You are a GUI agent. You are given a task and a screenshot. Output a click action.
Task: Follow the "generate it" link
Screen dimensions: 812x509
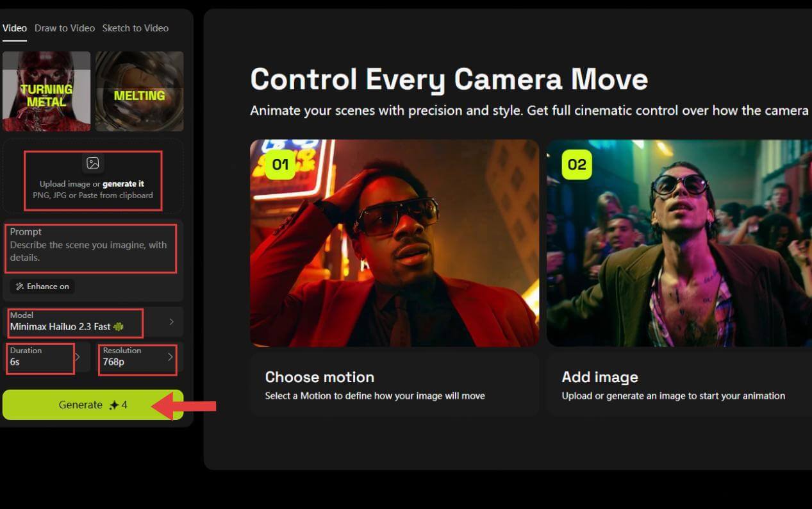(x=123, y=184)
